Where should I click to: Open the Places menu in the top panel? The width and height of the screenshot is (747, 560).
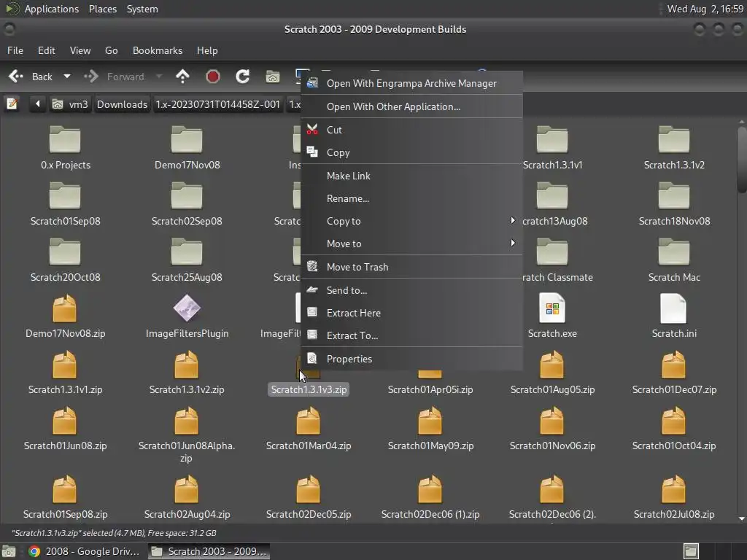point(103,9)
